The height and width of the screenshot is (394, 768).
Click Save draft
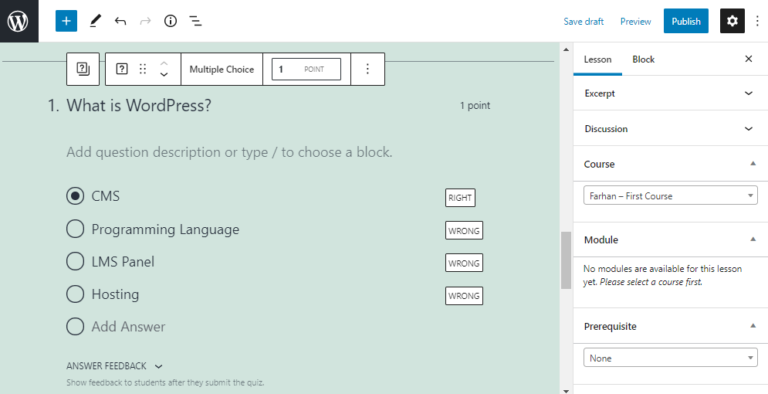coord(583,22)
